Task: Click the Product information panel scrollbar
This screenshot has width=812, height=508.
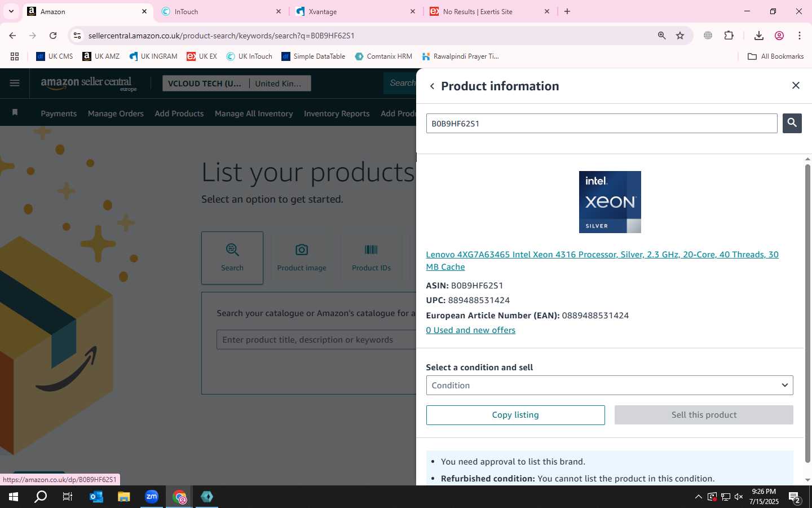Action: pyautogui.click(x=807, y=313)
